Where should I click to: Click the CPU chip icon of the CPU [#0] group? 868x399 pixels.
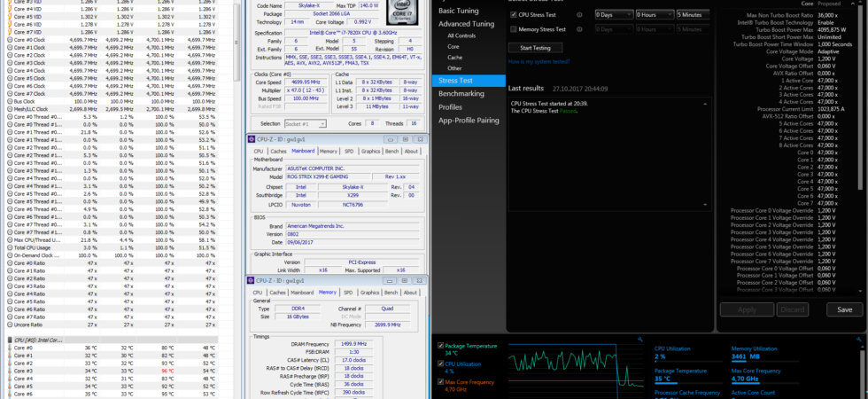click(x=10, y=340)
